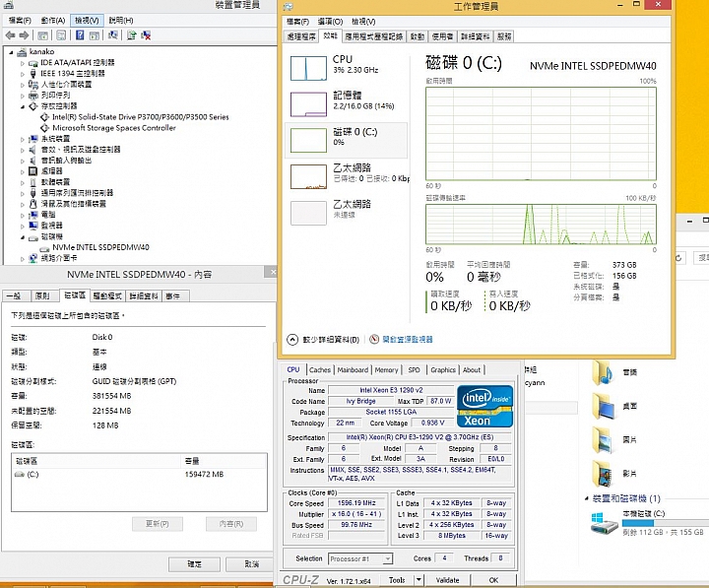Collapse 磁碟機 node

(22, 236)
